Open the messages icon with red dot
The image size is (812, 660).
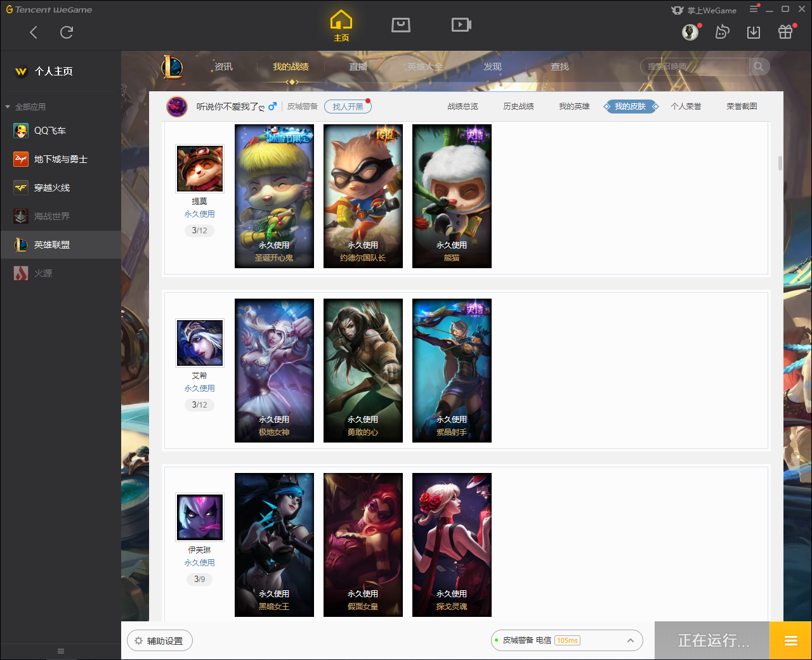coord(722,32)
